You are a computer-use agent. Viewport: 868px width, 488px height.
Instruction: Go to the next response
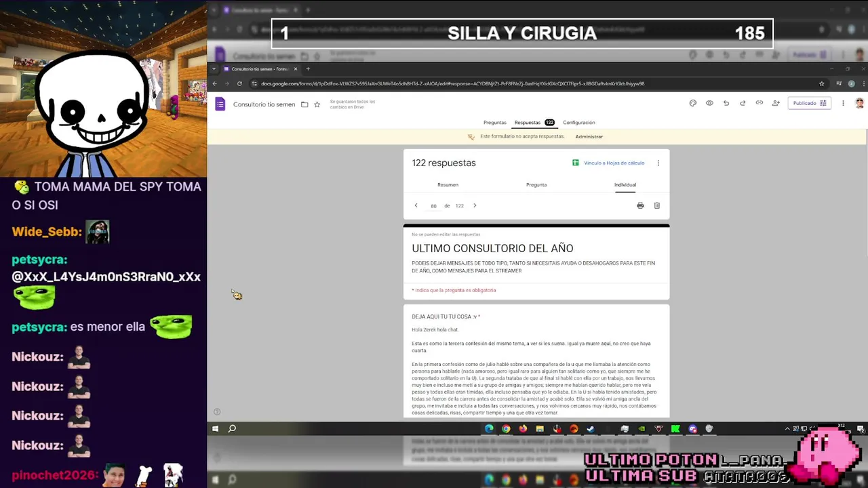[475, 205]
